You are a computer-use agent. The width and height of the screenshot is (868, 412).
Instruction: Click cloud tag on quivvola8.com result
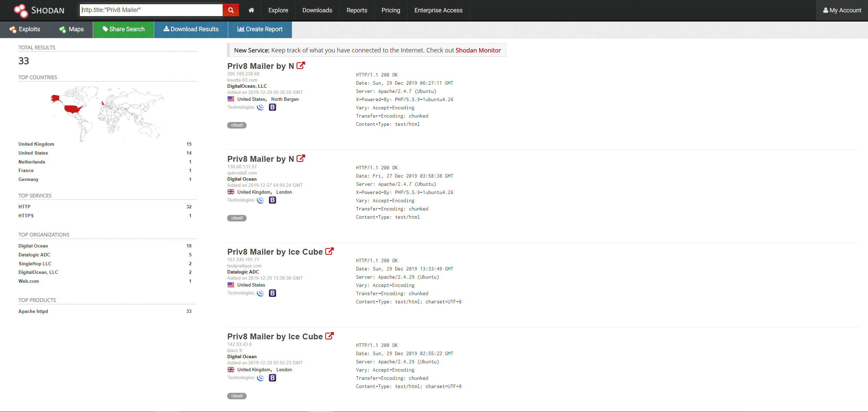(237, 218)
